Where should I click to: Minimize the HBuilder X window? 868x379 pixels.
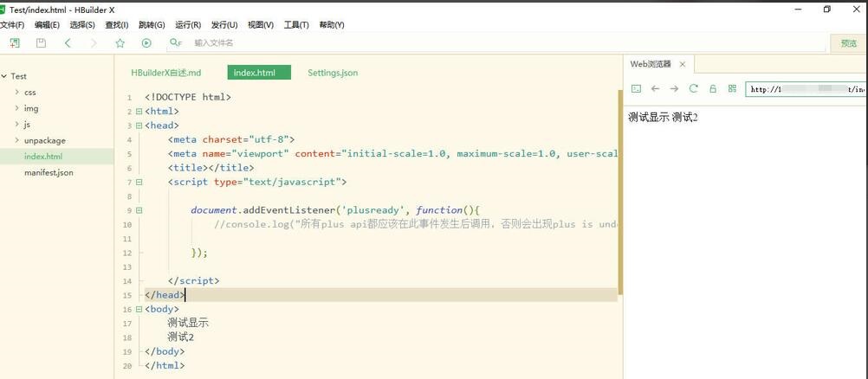tap(799, 10)
